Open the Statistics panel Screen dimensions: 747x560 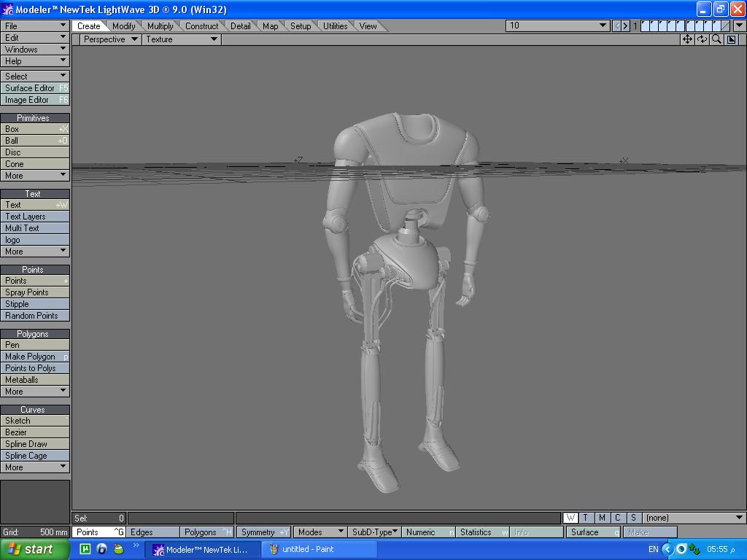click(483, 532)
